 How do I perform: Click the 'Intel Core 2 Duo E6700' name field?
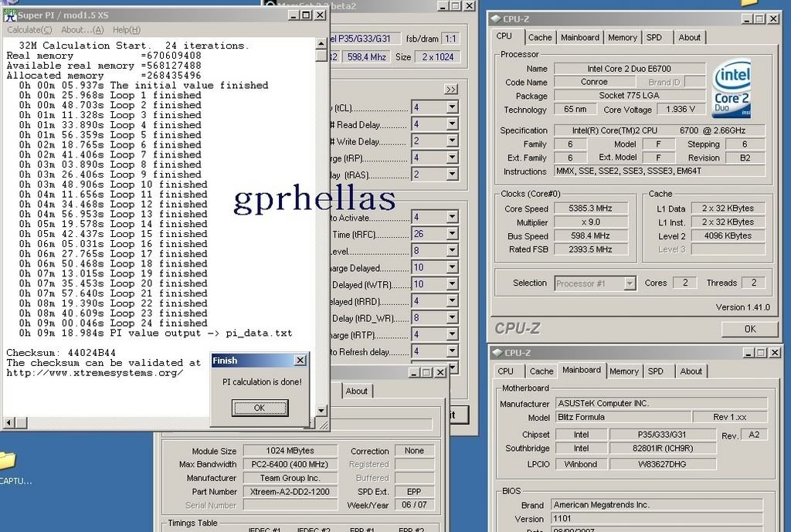point(629,69)
